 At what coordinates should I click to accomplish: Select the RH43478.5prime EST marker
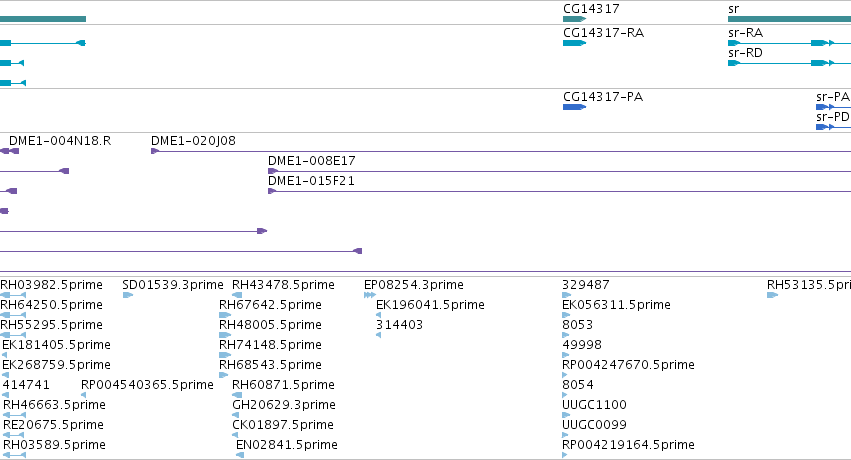tap(237, 295)
